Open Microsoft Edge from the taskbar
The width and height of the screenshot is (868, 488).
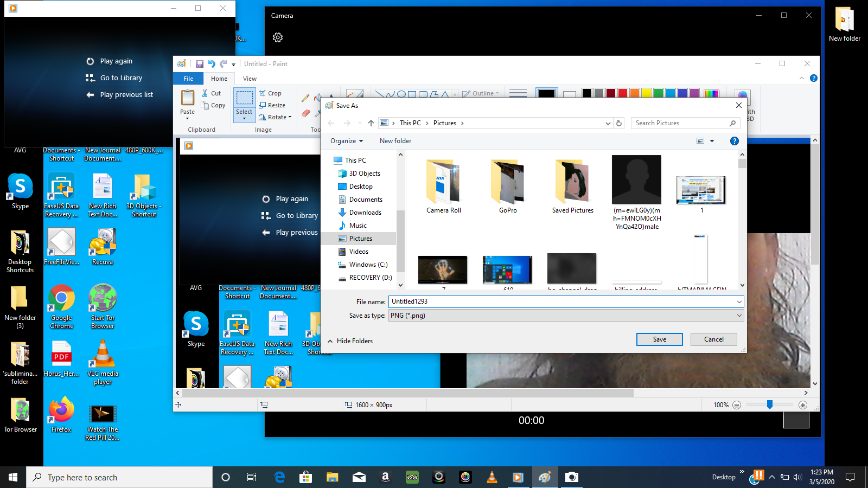click(279, 477)
